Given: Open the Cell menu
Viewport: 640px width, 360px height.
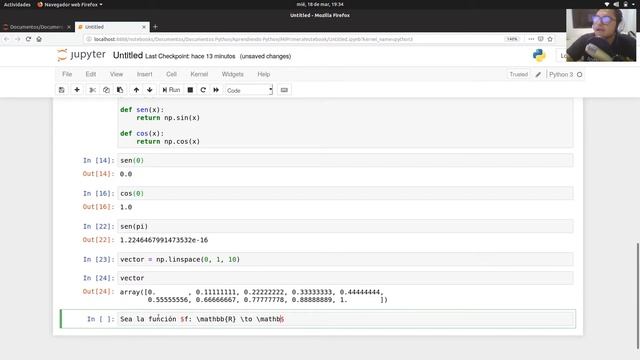Looking at the screenshot, I should (x=171, y=74).
